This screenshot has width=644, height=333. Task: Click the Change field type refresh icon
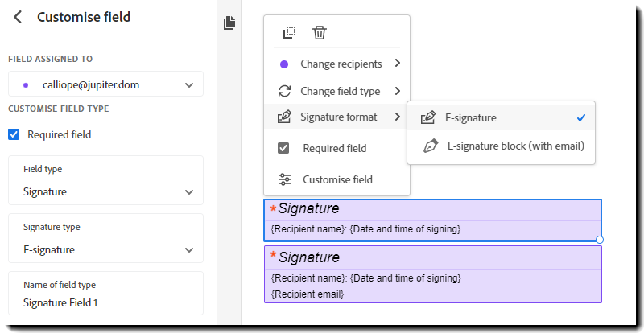[x=284, y=91]
